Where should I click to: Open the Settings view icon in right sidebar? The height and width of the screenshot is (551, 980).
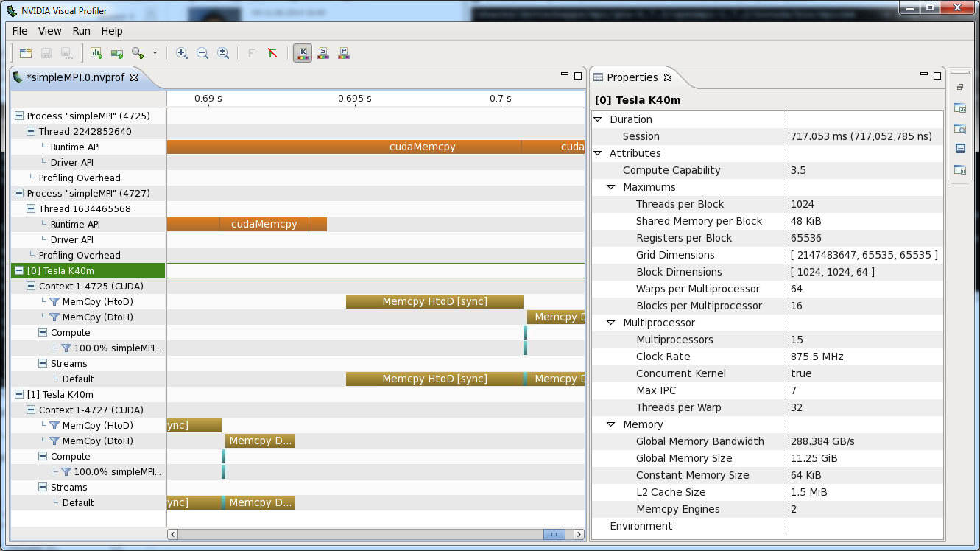(x=960, y=169)
